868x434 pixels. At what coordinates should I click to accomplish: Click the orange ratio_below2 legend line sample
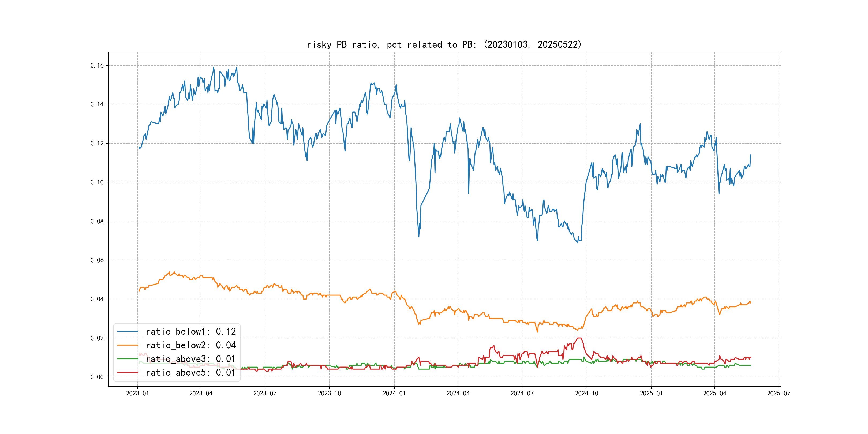tap(127, 345)
